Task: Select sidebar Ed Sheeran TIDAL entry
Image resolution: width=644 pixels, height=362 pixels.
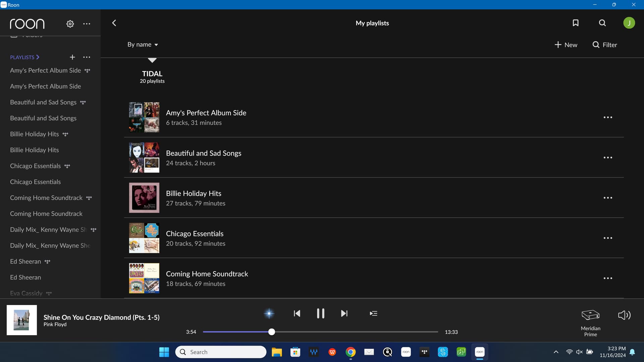Action: [x=30, y=261]
